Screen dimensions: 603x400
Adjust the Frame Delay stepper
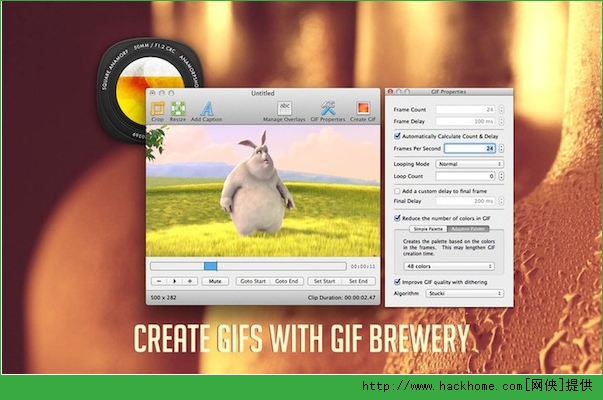click(501, 121)
